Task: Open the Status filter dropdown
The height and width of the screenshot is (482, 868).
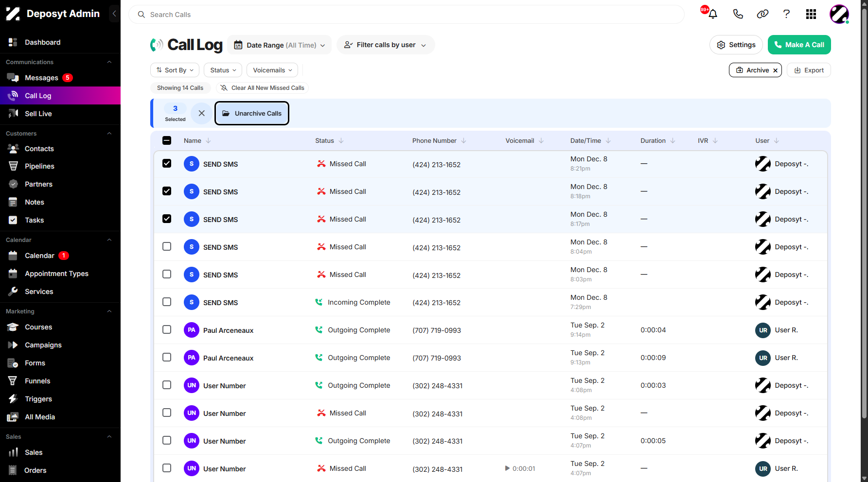Action: click(x=223, y=70)
